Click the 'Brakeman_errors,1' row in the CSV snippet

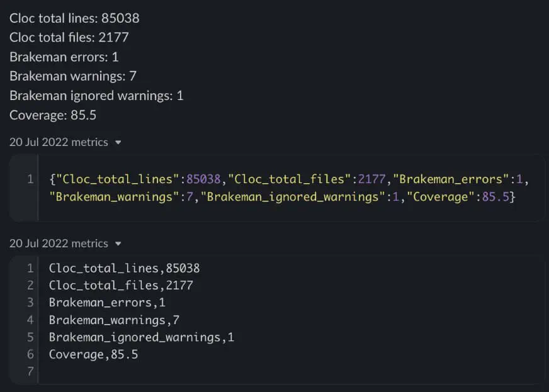[107, 303]
